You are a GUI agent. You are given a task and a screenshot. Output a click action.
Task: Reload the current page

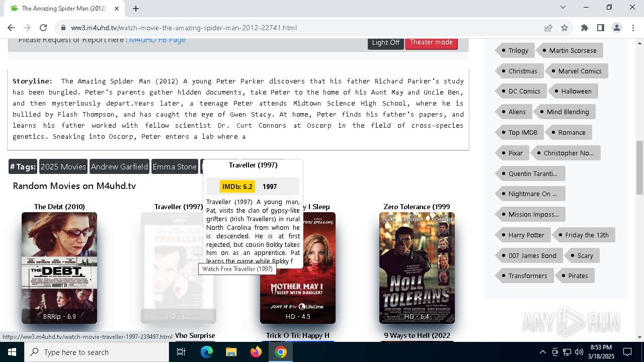43,28
